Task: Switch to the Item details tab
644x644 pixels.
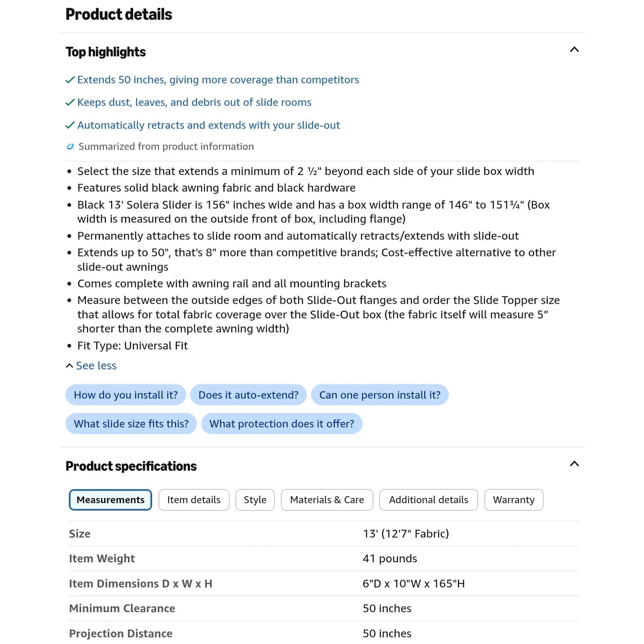Action: [194, 500]
